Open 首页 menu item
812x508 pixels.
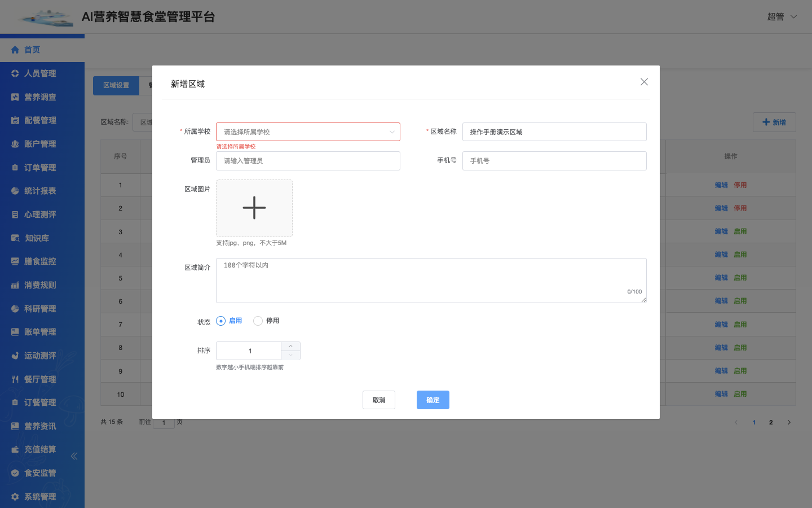[42, 50]
